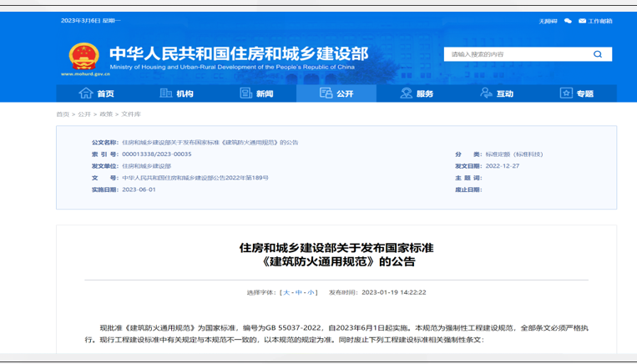Viewport: 637px width, 364px height.
Task: Click the issuing unit 住房和城乡建设部 value
Action: tap(147, 166)
